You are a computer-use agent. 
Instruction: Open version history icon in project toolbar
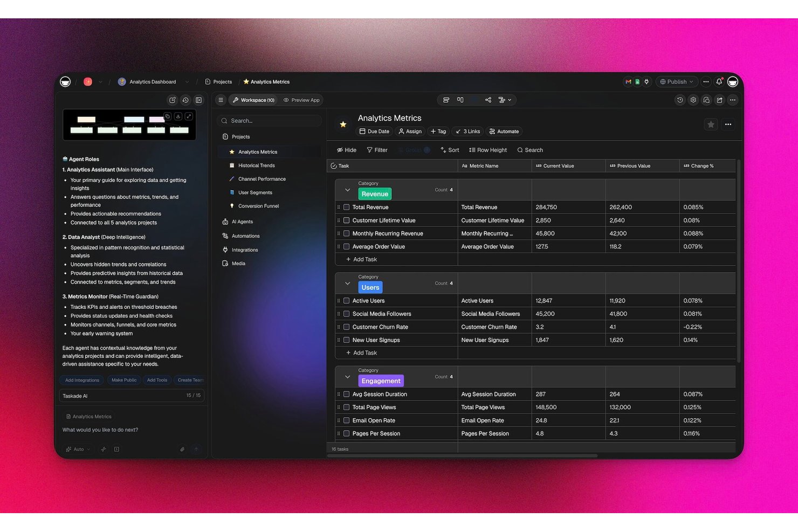680,100
